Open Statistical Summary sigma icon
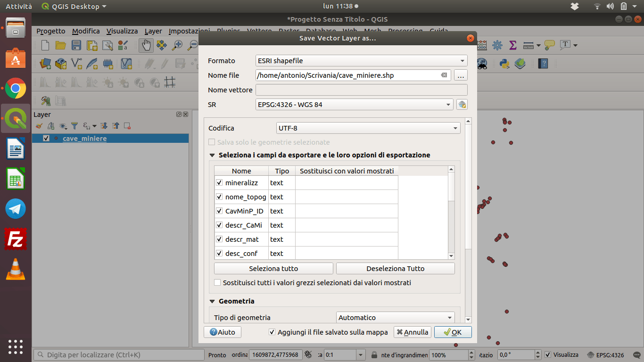Viewport: 644px width, 362px height. 513,45
